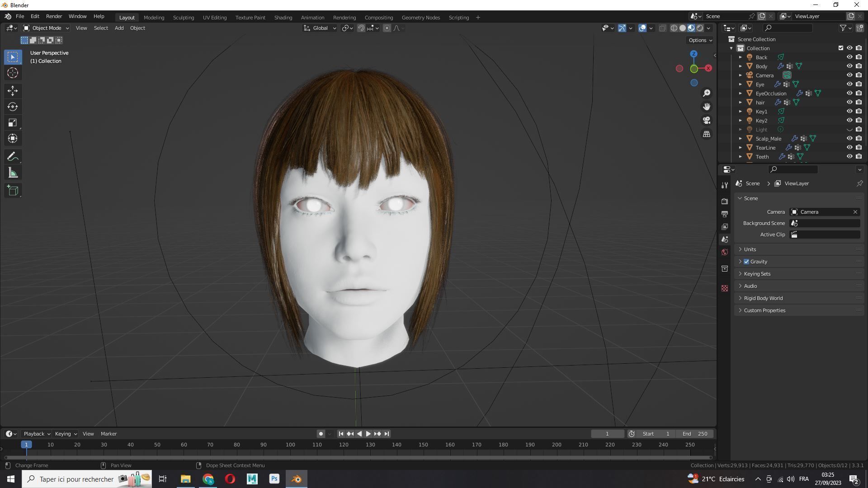Open the Tool properties tab
868x488 pixels.
point(725,185)
